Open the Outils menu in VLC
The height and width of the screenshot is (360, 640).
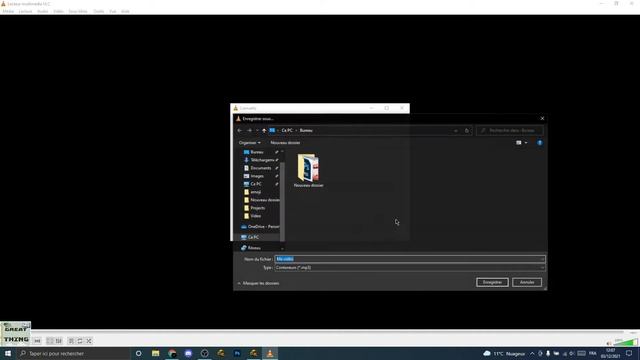(x=99, y=11)
